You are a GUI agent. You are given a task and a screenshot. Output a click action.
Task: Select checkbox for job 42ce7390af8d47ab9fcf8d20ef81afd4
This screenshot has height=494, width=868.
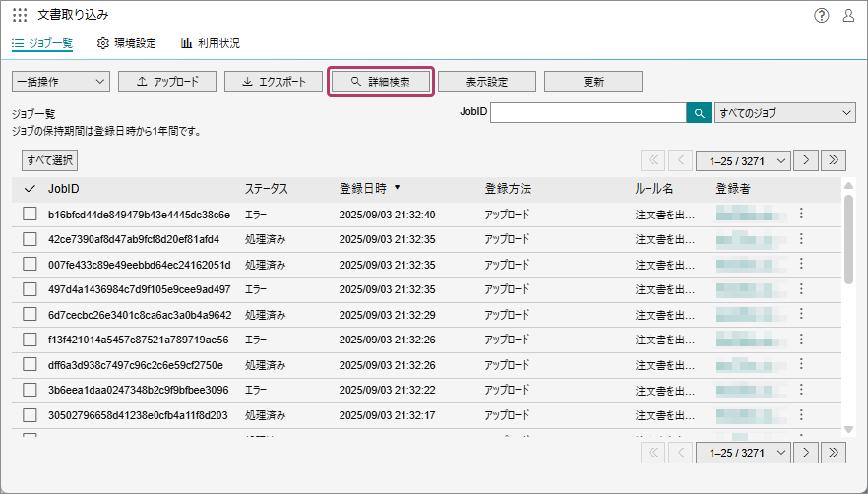[30, 239]
